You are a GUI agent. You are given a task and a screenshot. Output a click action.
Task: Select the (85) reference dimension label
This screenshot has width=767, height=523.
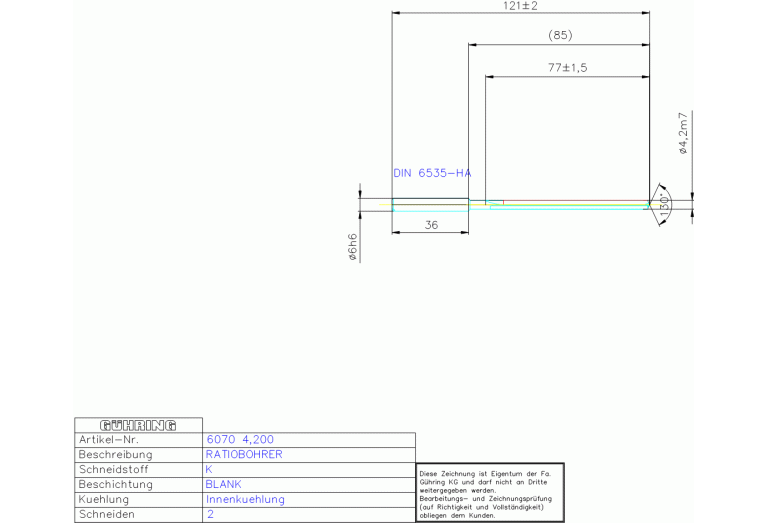click(x=560, y=36)
